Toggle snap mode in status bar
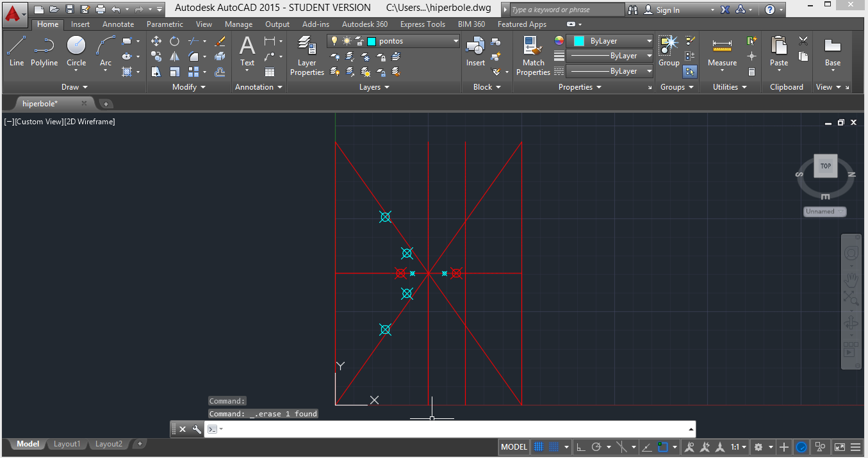 pos(553,447)
